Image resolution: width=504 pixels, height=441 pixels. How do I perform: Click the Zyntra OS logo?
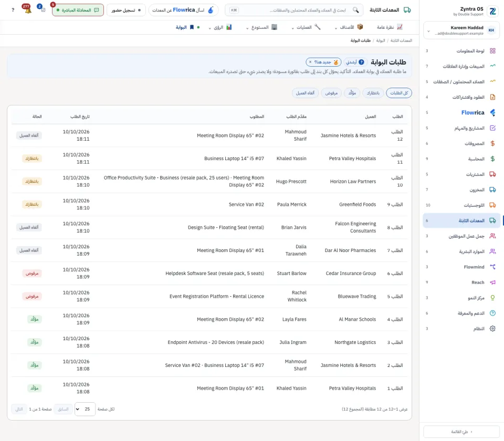pyautogui.click(x=492, y=11)
